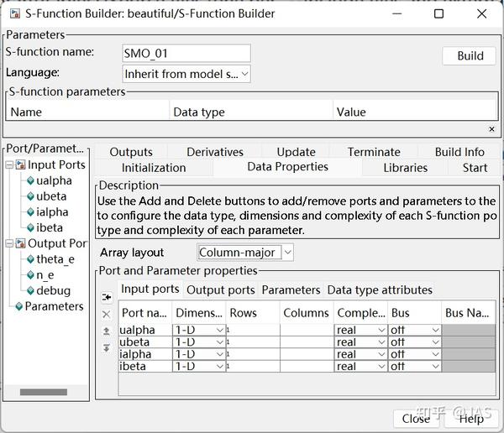Select the ualpha port in the tree

click(54, 180)
